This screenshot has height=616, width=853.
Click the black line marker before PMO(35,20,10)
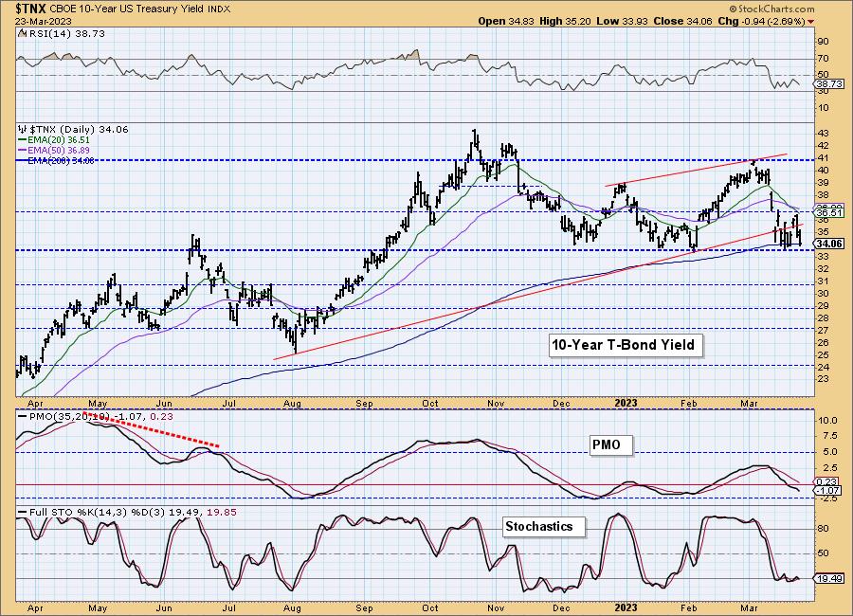[x=23, y=417]
